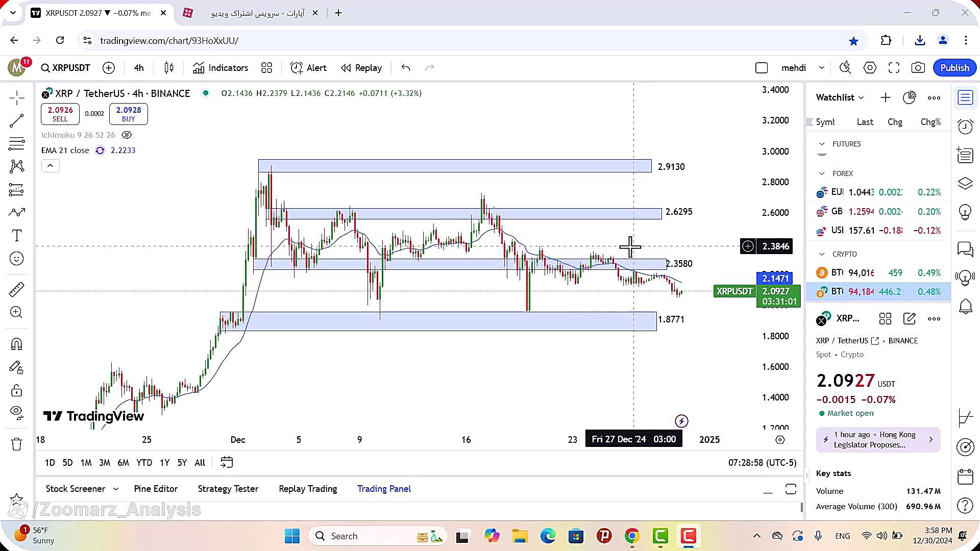The width and height of the screenshot is (980, 551).
Task: Open the alerts clock panel
Action: (965, 126)
